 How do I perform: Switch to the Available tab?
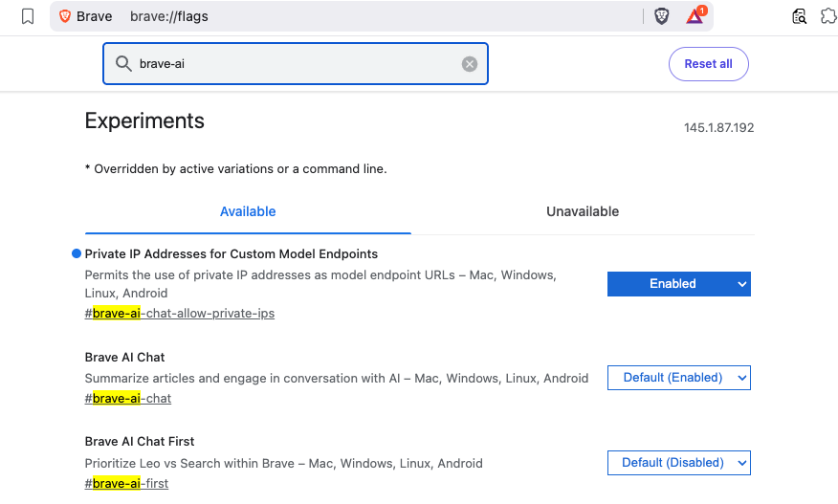pyautogui.click(x=248, y=211)
